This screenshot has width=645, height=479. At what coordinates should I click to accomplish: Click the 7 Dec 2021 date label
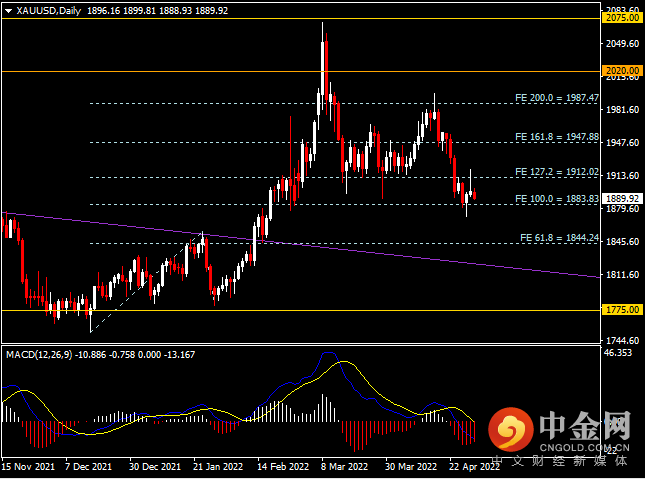click(88, 467)
